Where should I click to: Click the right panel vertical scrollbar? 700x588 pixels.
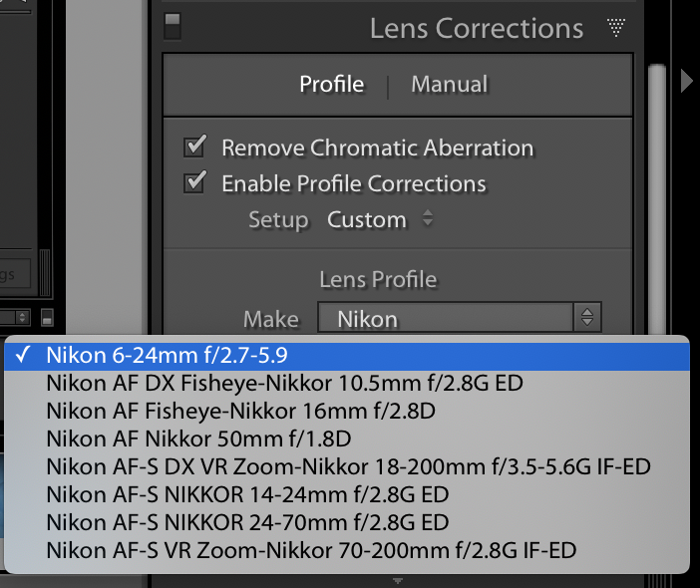[x=657, y=198]
